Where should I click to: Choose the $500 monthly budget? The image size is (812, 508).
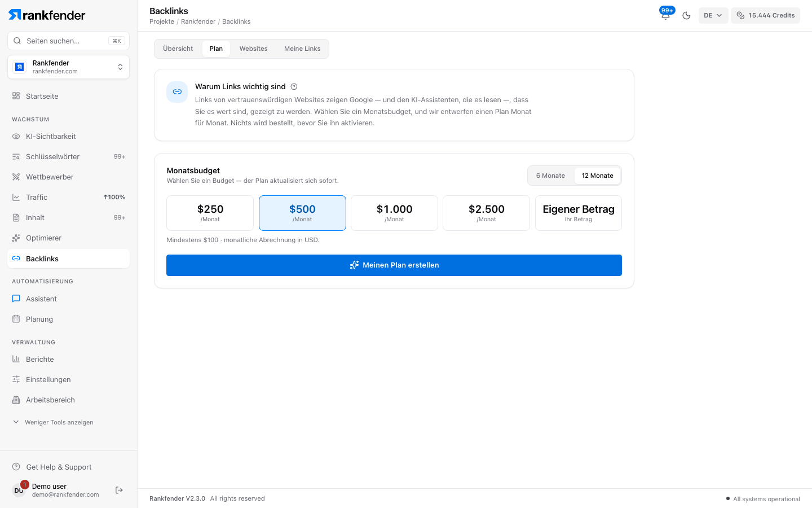[302, 213]
